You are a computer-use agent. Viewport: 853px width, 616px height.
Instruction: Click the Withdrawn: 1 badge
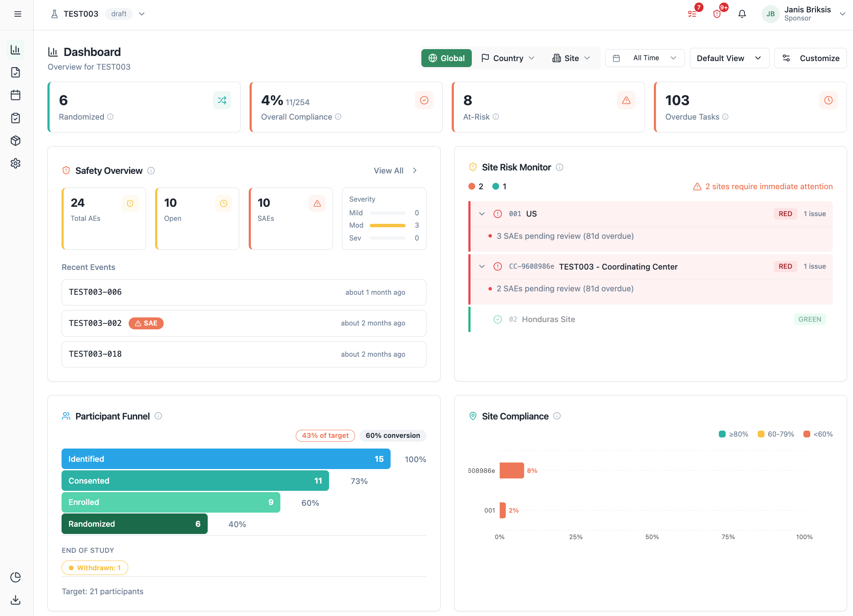pos(95,568)
